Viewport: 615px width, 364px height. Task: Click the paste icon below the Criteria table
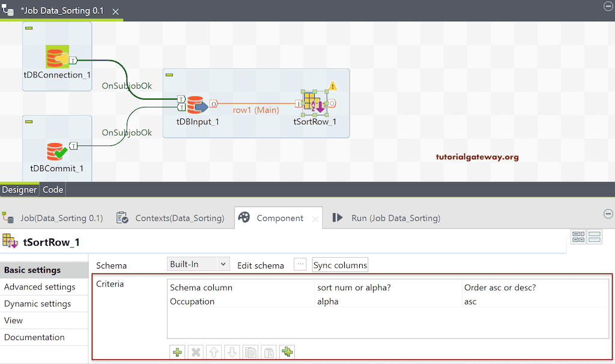[x=268, y=352]
